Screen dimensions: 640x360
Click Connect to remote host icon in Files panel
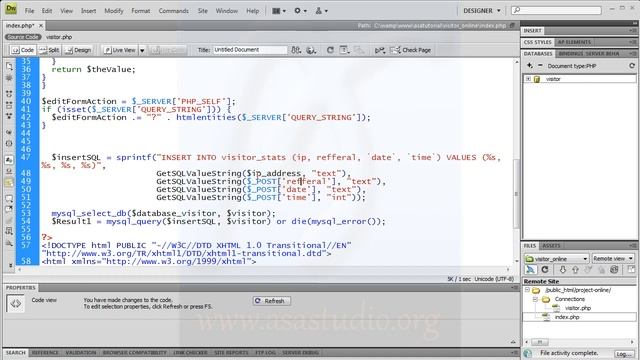point(531,270)
